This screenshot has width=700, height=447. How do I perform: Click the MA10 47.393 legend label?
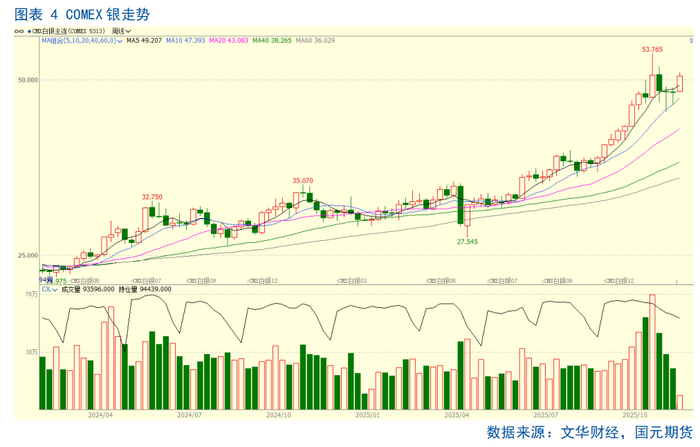pyautogui.click(x=185, y=41)
